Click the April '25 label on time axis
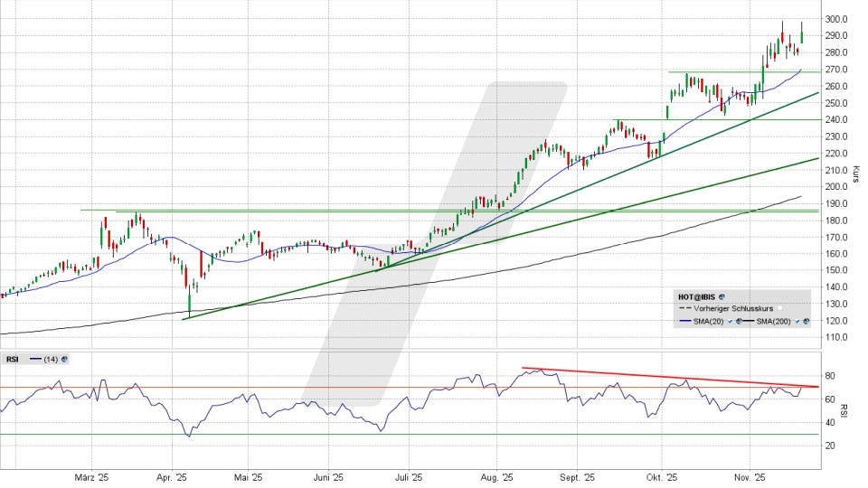Screen dimensions: 868x488 [171, 477]
